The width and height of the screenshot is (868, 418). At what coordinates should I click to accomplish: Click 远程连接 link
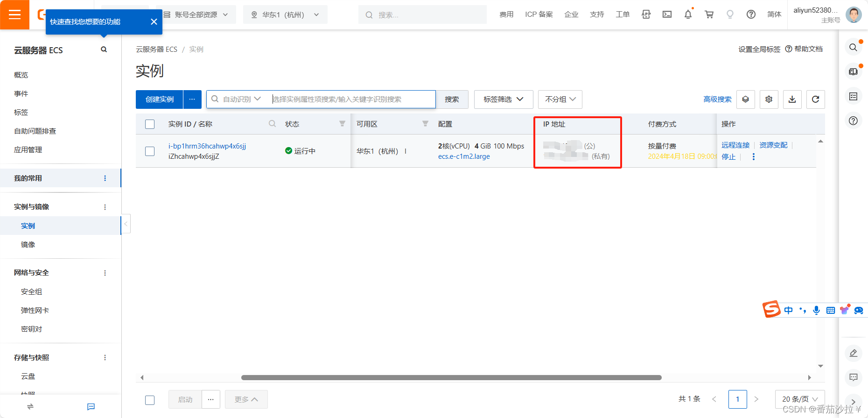735,145
